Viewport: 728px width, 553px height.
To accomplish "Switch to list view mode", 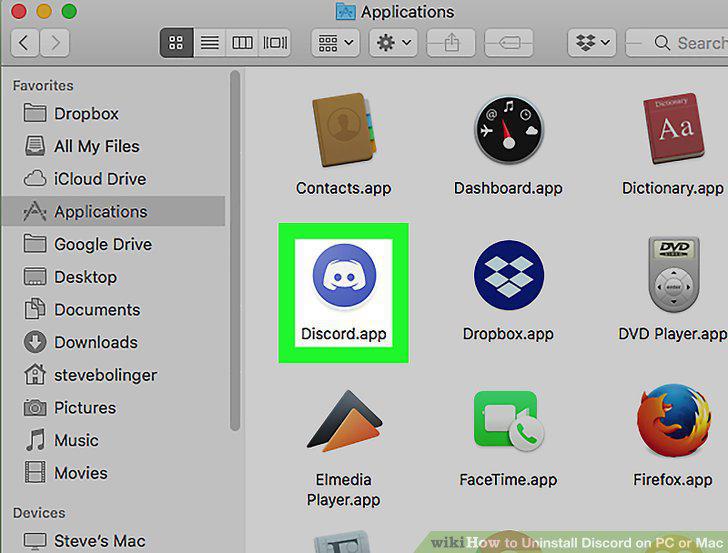I will pyautogui.click(x=209, y=43).
